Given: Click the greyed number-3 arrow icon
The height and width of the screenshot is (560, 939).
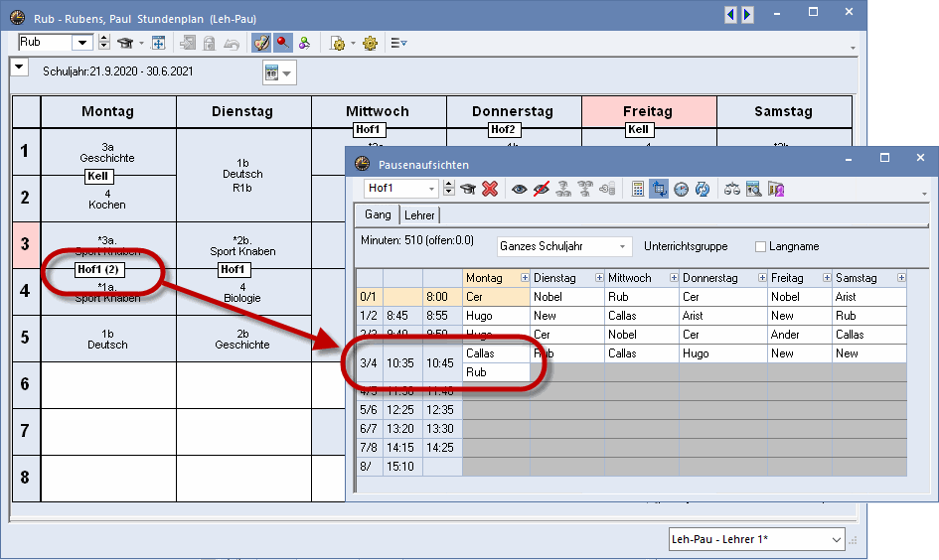Looking at the screenshot, I should (x=607, y=190).
